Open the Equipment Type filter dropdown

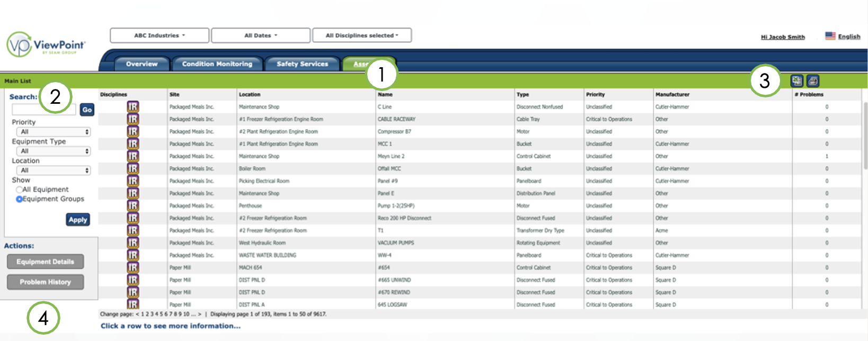pyautogui.click(x=54, y=151)
